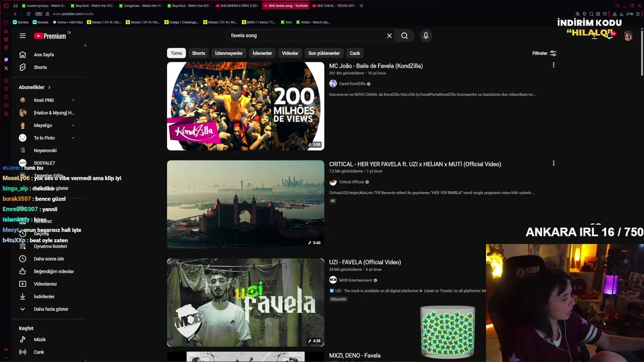Click the HER YER FAVELA video thumbnail
644x362 pixels.
tap(246, 204)
